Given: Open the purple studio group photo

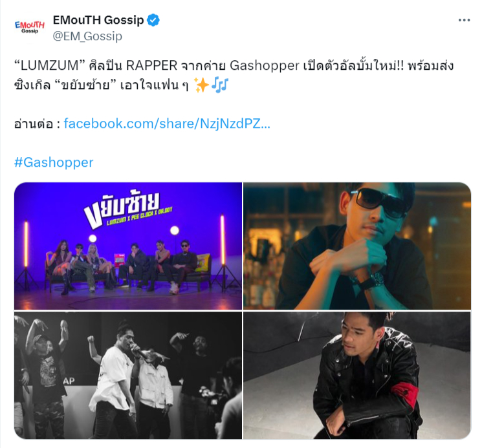Looking at the screenshot, I should pos(128,246).
